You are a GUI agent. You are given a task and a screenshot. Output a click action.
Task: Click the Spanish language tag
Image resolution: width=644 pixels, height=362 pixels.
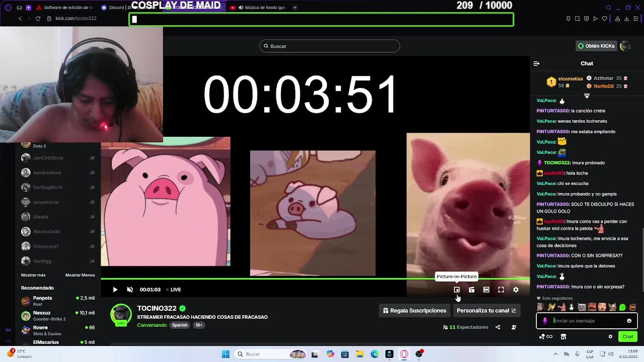click(180, 325)
